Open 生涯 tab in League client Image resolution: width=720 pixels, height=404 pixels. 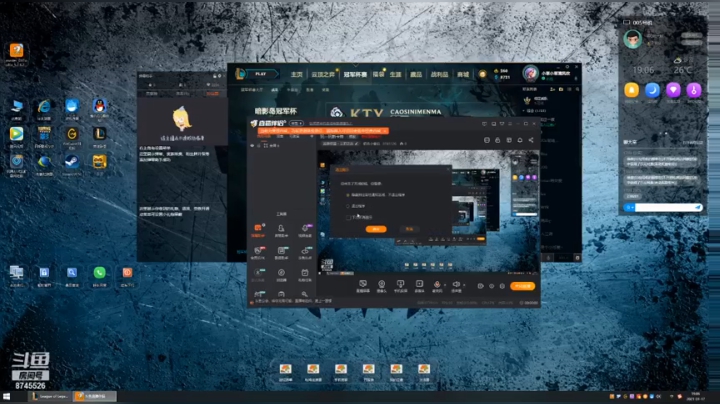click(395, 74)
